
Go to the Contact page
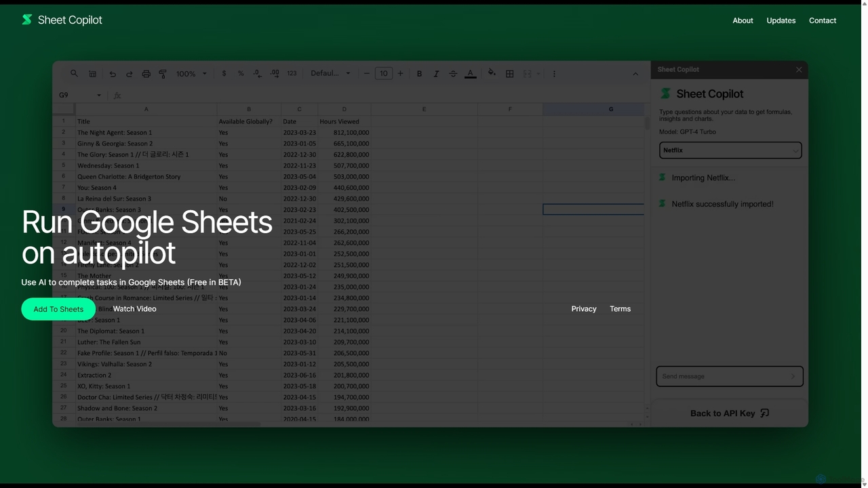click(823, 20)
